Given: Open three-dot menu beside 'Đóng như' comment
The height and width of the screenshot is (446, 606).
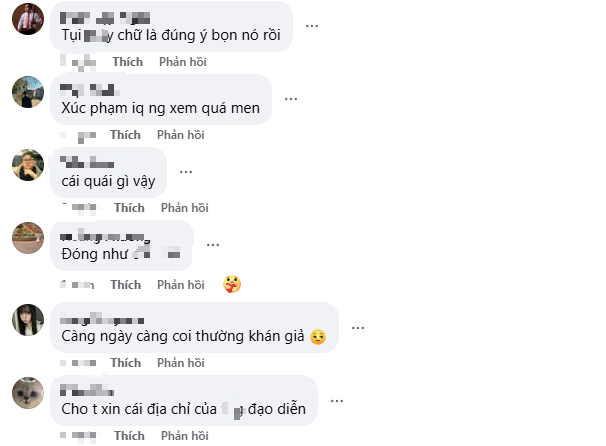Looking at the screenshot, I should (212, 245).
